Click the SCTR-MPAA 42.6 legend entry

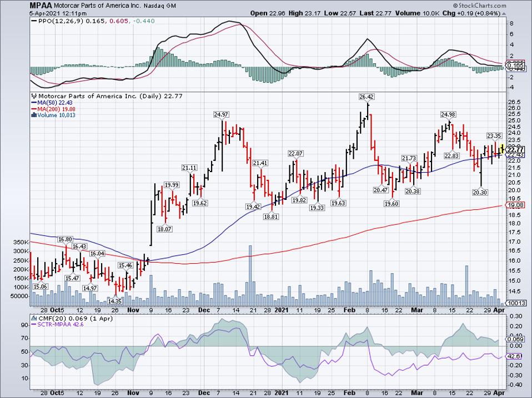pyautogui.click(x=60, y=324)
